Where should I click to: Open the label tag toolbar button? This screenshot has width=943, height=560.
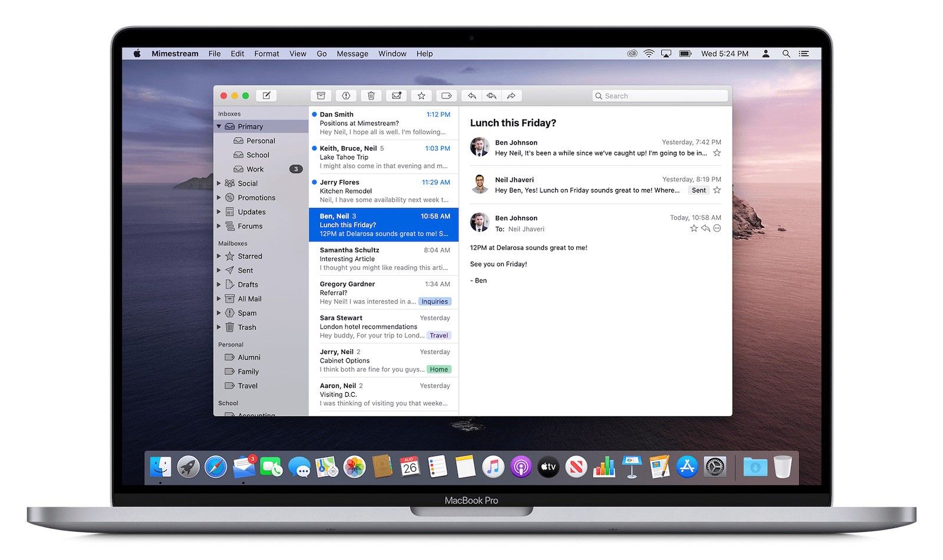pyautogui.click(x=446, y=95)
